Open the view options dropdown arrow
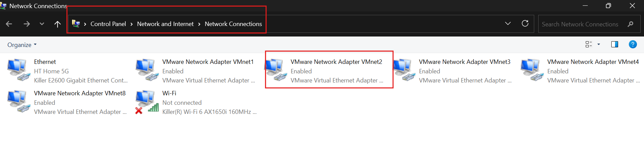The width and height of the screenshot is (644, 146). [599, 44]
